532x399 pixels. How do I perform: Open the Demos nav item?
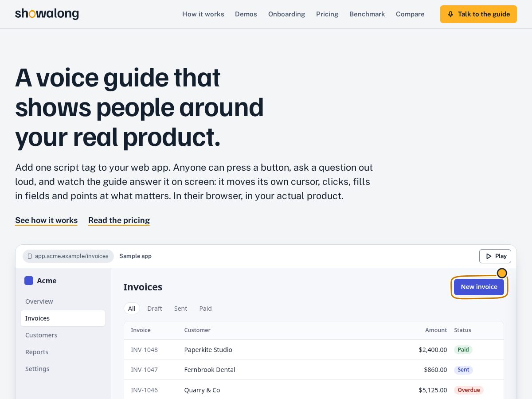(x=246, y=14)
